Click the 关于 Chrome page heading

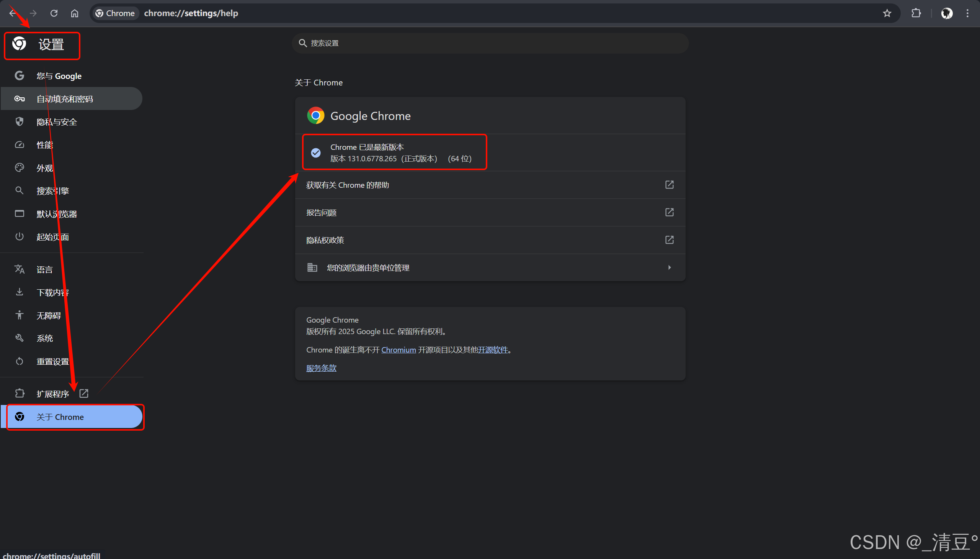[318, 82]
